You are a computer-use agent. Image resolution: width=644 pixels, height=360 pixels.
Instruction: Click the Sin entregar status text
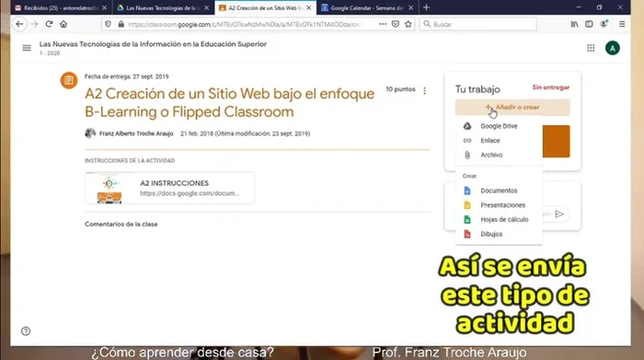[x=551, y=87]
